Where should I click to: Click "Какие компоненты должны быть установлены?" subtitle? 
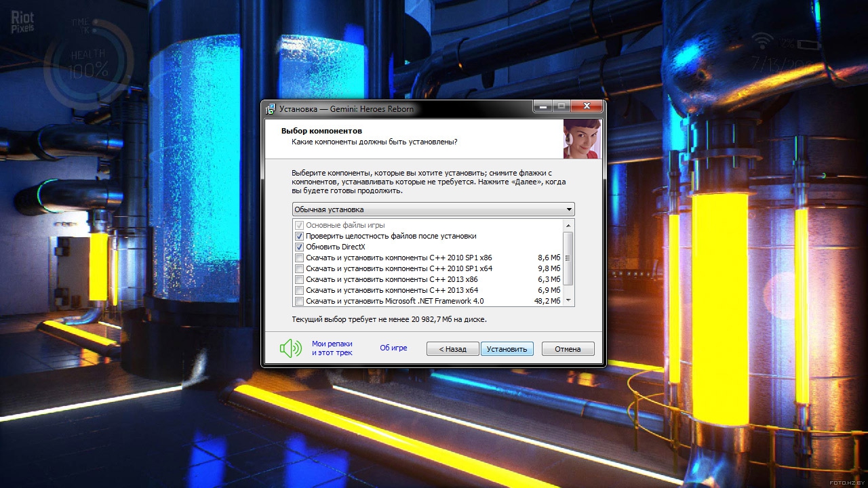click(374, 142)
